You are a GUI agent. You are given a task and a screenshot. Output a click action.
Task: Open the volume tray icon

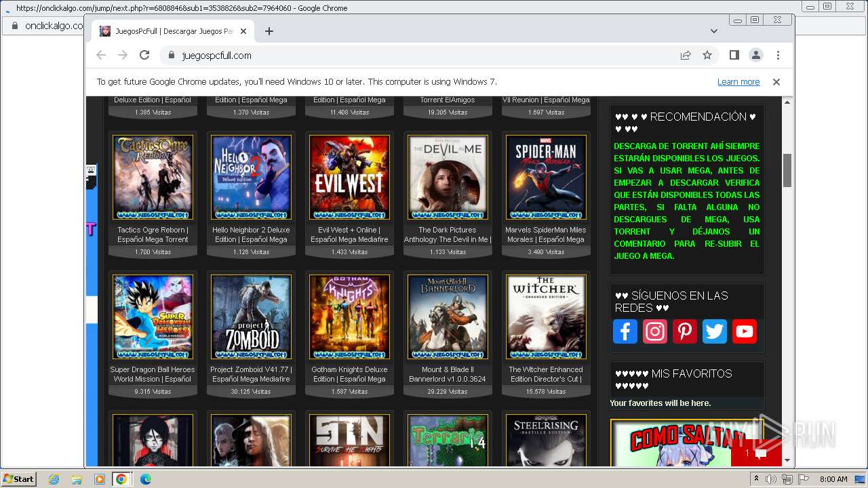click(771, 479)
